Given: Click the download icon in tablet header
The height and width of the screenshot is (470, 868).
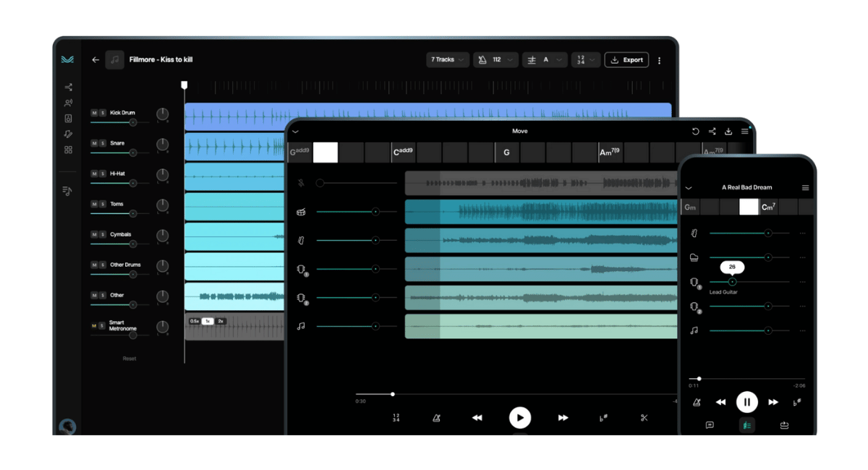Looking at the screenshot, I should (728, 132).
